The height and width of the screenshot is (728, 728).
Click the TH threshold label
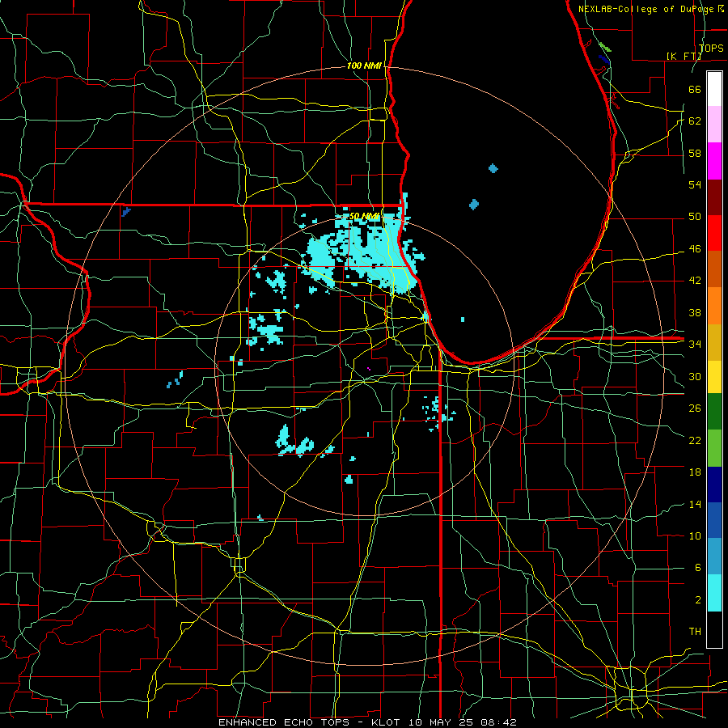click(x=695, y=632)
